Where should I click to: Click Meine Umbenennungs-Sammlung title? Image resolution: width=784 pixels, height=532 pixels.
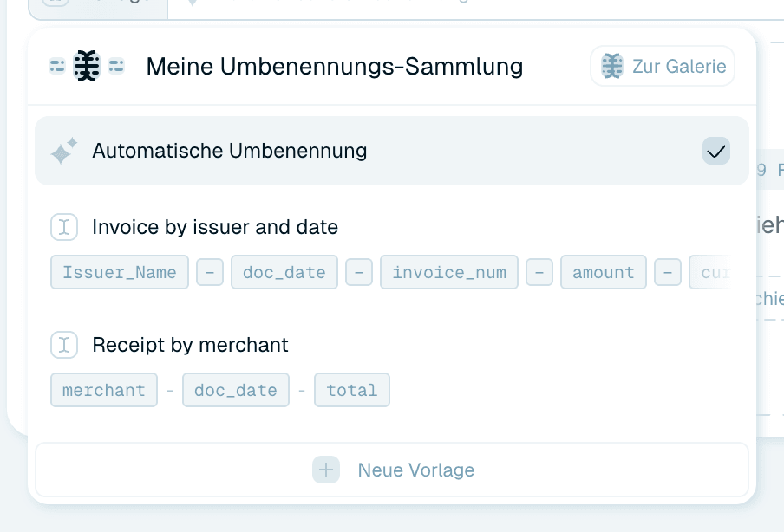pos(335,66)
